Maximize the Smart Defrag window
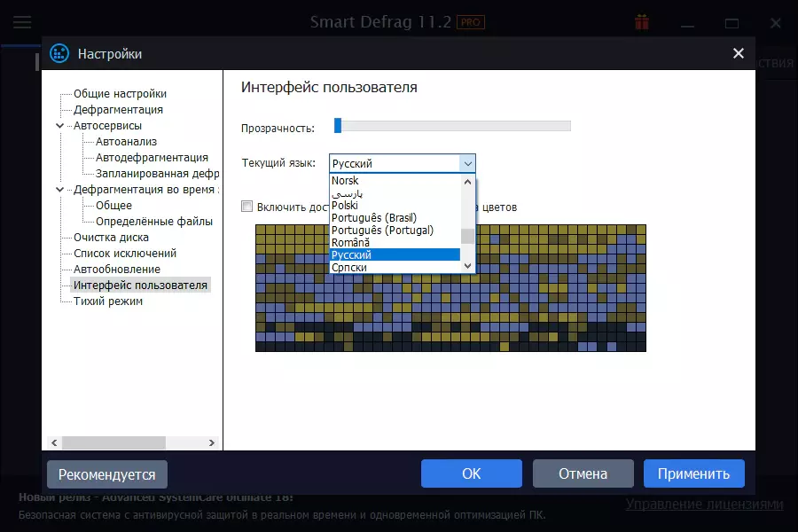Image resolution: width=798 pixels, height=532 pixels. pos(731,23)
